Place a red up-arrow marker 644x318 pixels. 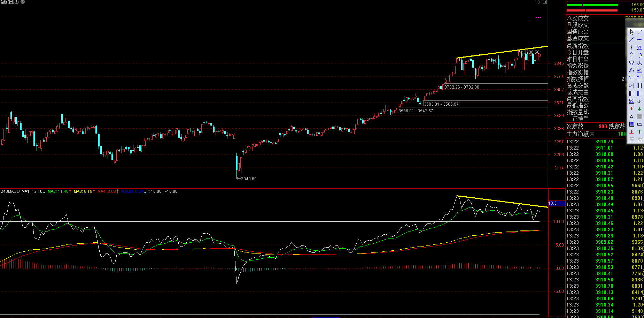(631, 109)
